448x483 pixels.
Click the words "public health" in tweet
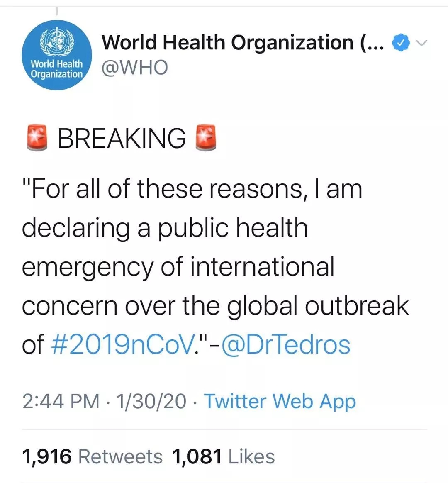click(x=233, y=228)
